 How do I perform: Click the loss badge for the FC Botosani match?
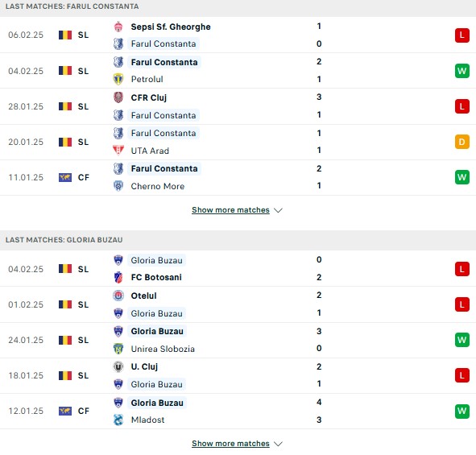462,269
